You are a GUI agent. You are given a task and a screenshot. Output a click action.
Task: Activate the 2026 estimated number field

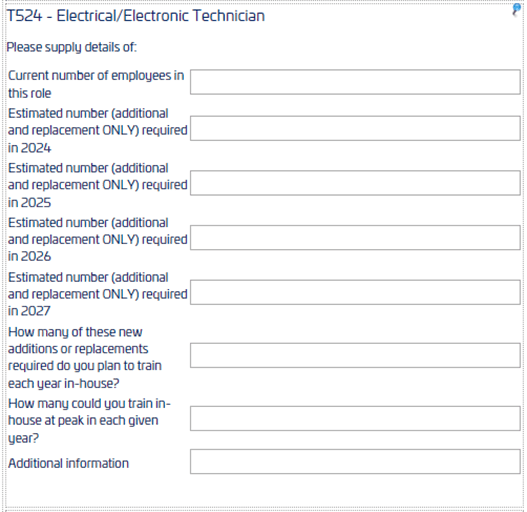click(x=355, y=238)
